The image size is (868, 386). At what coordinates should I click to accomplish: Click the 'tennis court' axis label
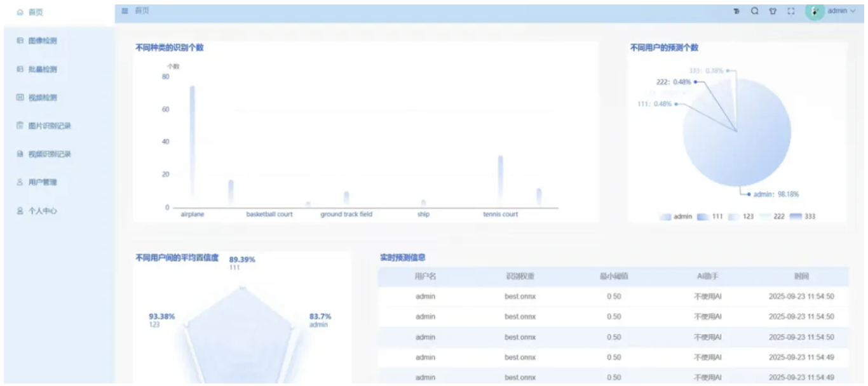pyautogui.click(x=501, y=215)
